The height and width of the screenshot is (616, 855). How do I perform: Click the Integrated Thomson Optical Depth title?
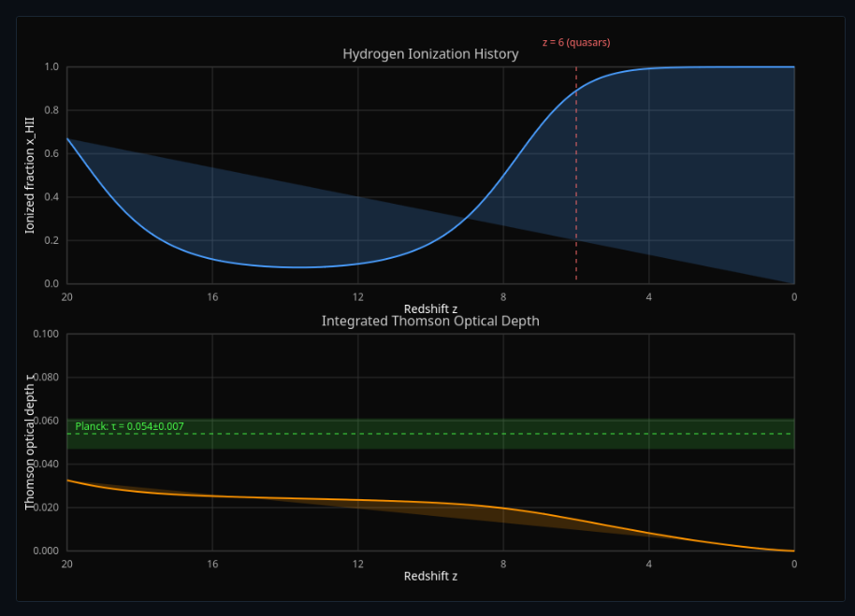(430, 321)
